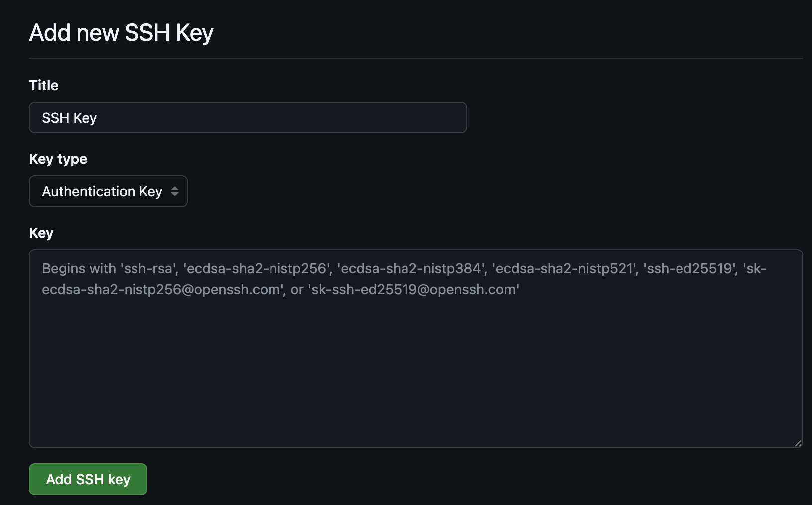Image resolution: width=812 pixels, height=505 pixels.
Task: Click the "Add new SSH Key" heading
Action: coord(121,33)
